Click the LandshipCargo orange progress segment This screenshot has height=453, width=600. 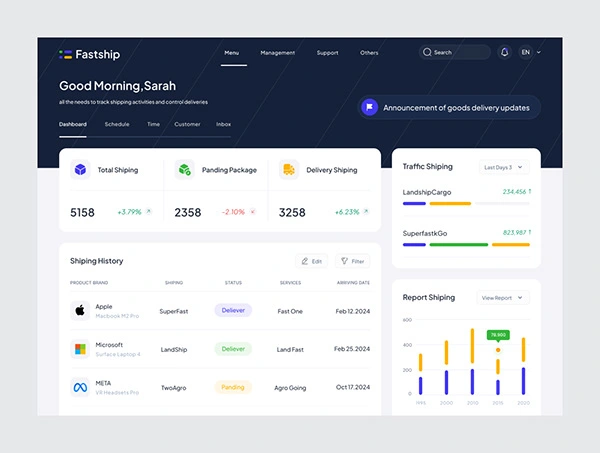coord(450,204)
